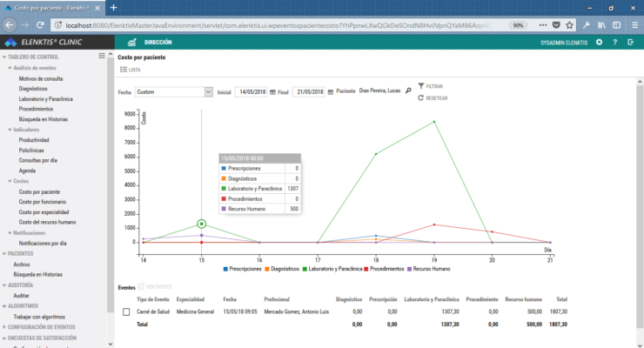Viewport: 644px width, 348px height.
Task: Open the Inicial date calendar picker
Action: click(x=273, y=91)
